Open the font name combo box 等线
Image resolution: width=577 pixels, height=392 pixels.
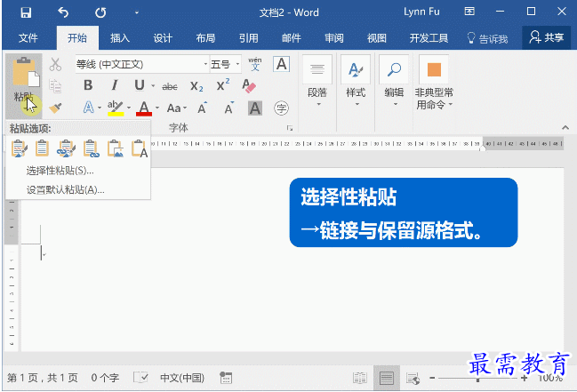point(142,64)
